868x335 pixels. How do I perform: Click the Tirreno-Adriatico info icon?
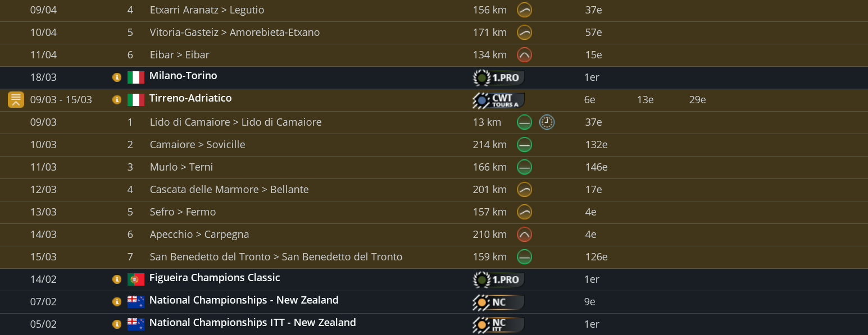point(117,100)
